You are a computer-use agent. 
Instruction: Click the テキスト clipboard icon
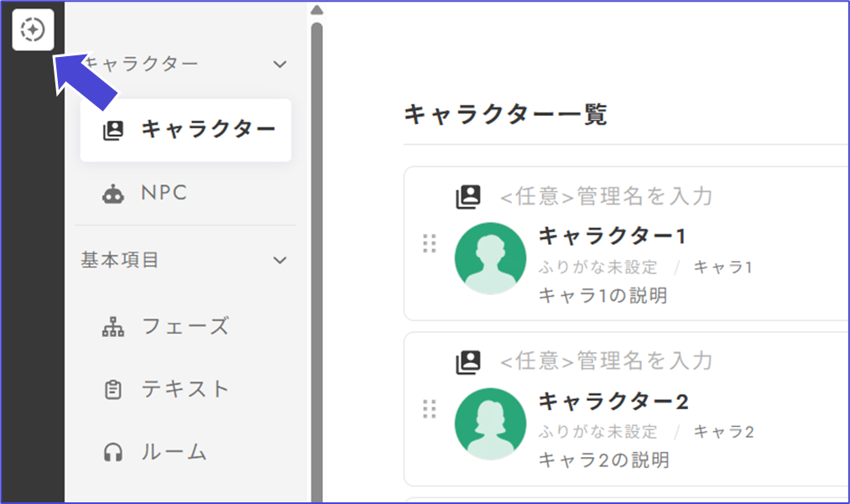112,390
